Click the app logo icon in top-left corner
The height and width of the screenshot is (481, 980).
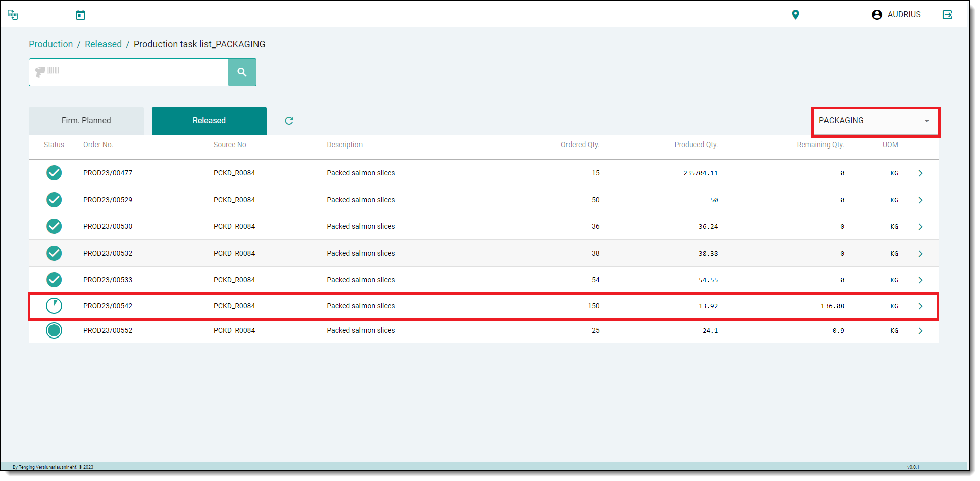point(13,15)
